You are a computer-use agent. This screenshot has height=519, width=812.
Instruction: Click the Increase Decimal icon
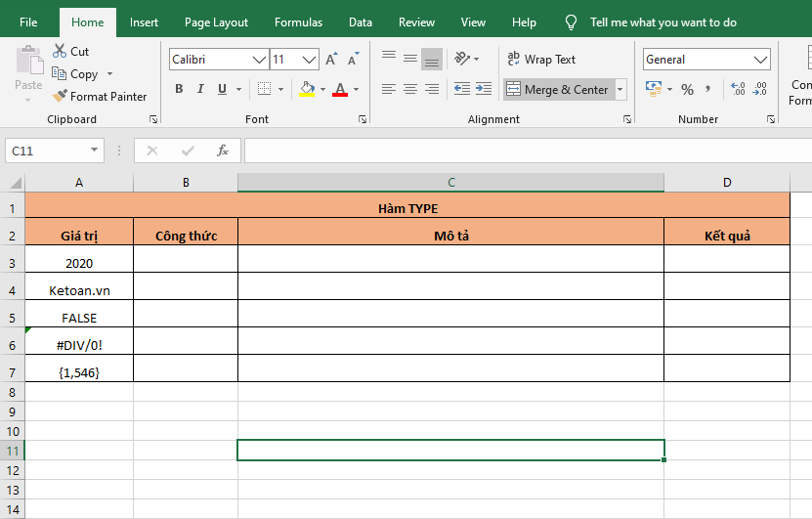(738, 89)
